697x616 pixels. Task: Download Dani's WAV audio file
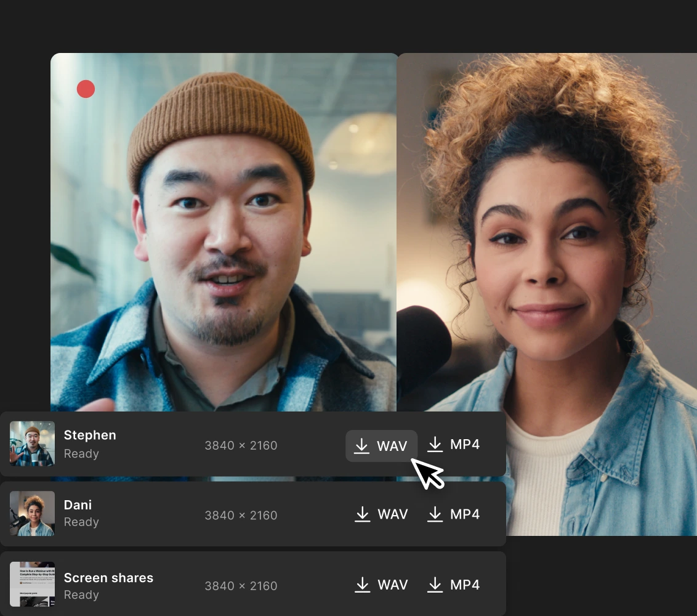pyautogui.click(x=381, y=514)
